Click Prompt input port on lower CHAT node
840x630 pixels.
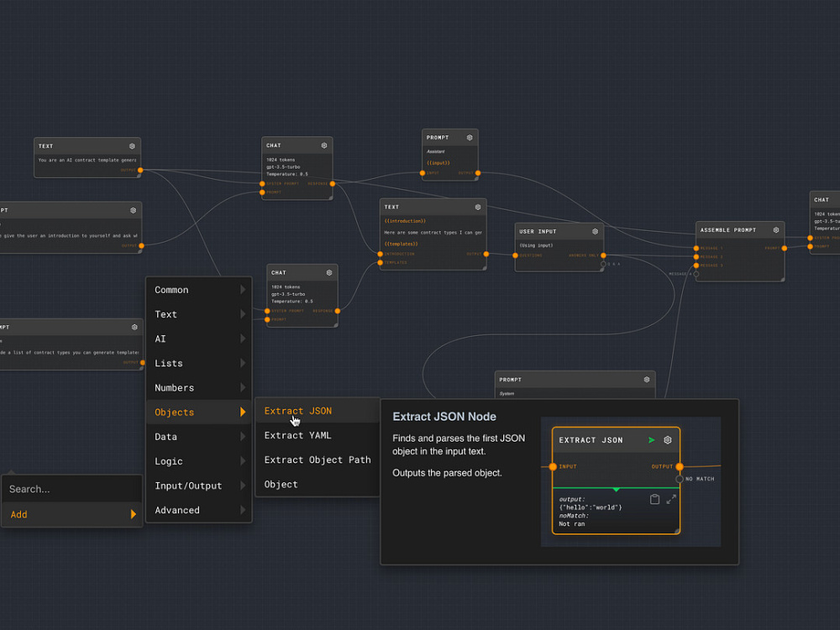[x=267, y=320]
